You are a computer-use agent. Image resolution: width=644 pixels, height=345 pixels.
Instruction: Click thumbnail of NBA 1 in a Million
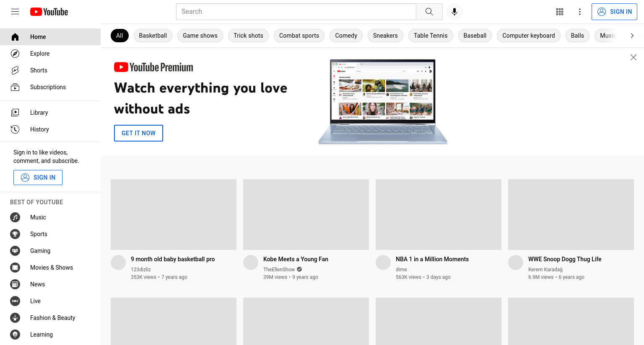point(439,215)
